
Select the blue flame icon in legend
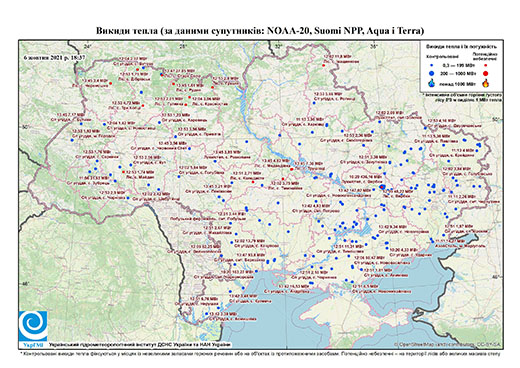tap(432, 83)
